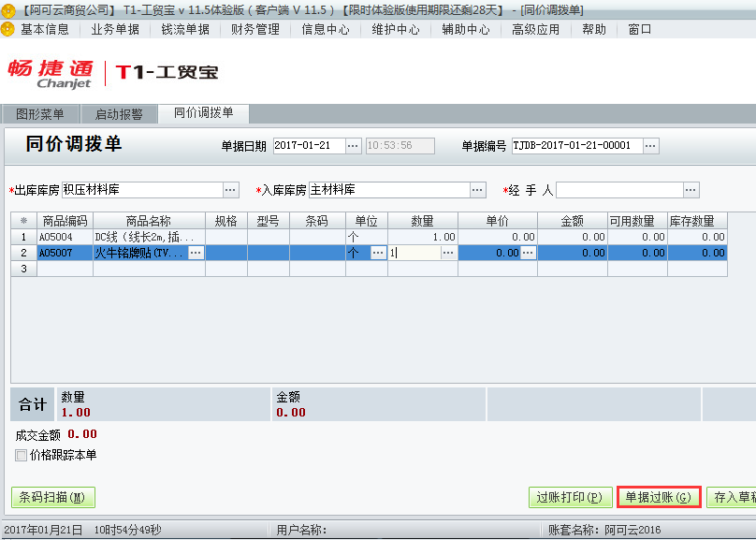This screenshot has width=756, height=540.
Task: Click the empty 经手人 input field
Action: 619,190
